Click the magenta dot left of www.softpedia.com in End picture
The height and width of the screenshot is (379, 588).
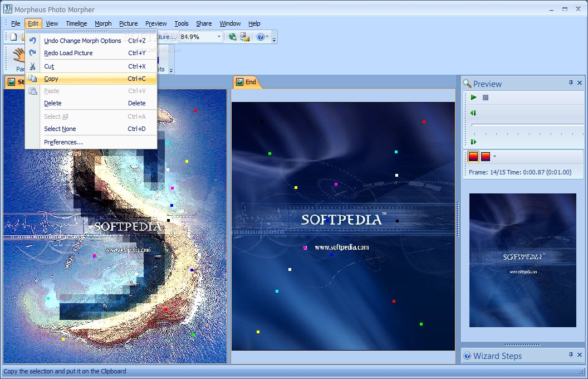point(305,247)
